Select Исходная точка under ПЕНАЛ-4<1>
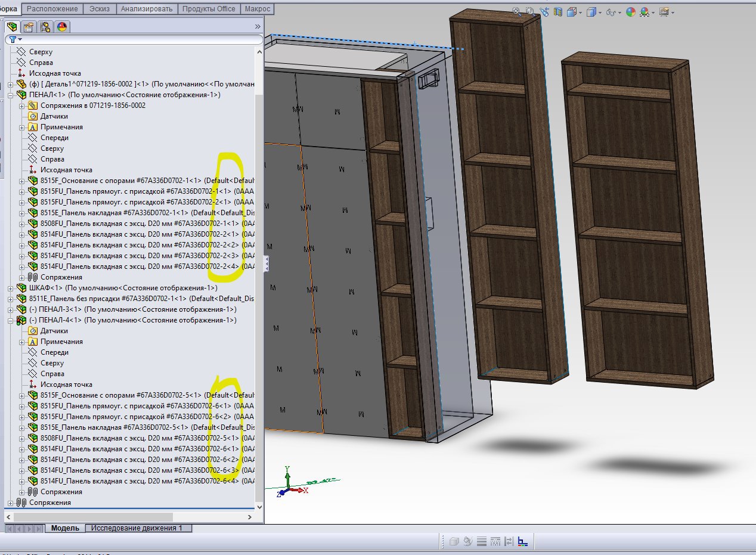This screenshot has height=555, width=756. (x=66, y=385)
